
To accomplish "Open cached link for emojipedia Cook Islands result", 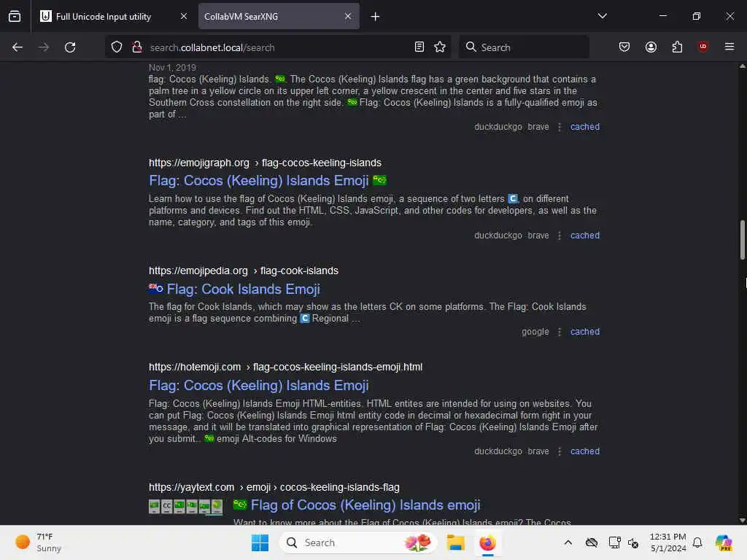I will [x=584, y=332].
